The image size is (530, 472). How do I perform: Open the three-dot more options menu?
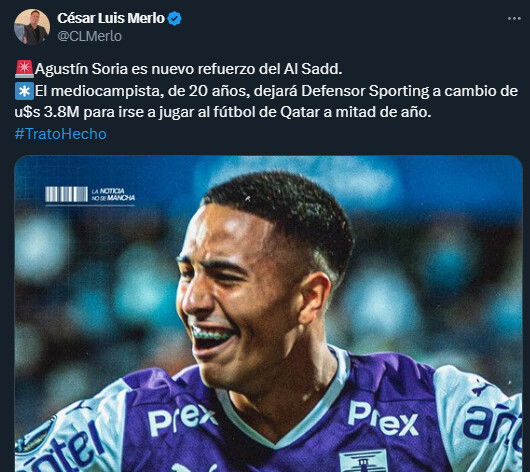click(x=514, y=19)
